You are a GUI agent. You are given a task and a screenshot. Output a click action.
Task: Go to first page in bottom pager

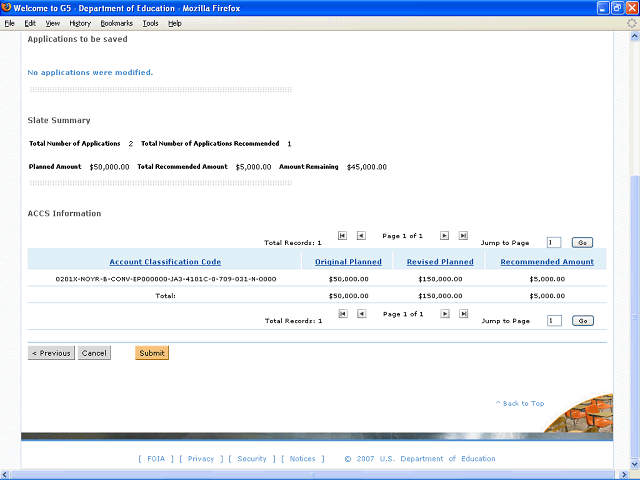click(x=343, y=313)
